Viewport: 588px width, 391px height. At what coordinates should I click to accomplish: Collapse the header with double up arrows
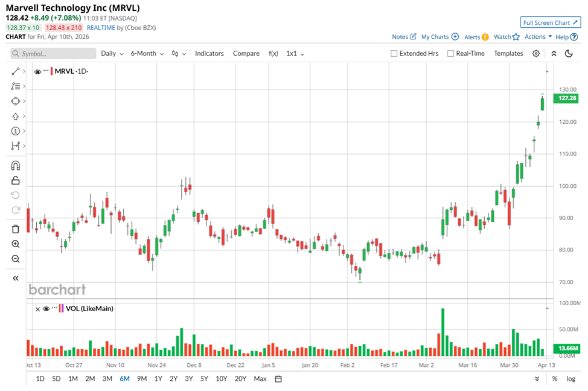tap(554, 54)
